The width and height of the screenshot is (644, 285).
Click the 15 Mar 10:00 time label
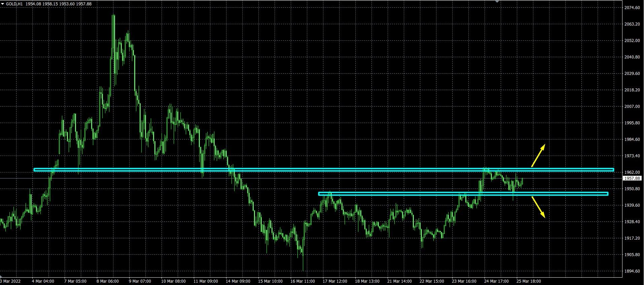270,281
